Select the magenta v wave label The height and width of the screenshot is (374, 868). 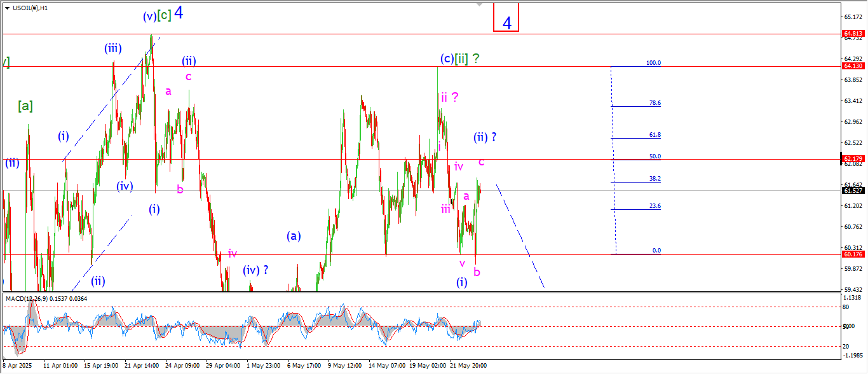(x=462, y=263)
